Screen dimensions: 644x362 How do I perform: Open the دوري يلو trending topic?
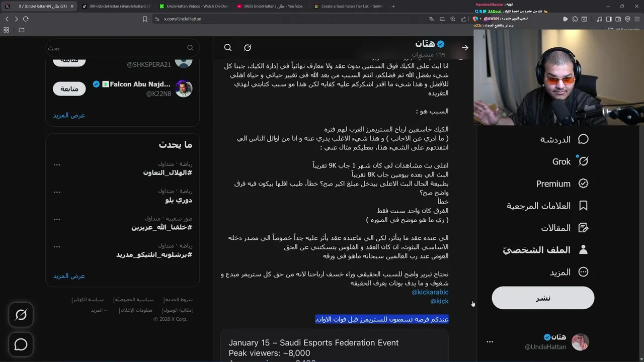[179, 200]
